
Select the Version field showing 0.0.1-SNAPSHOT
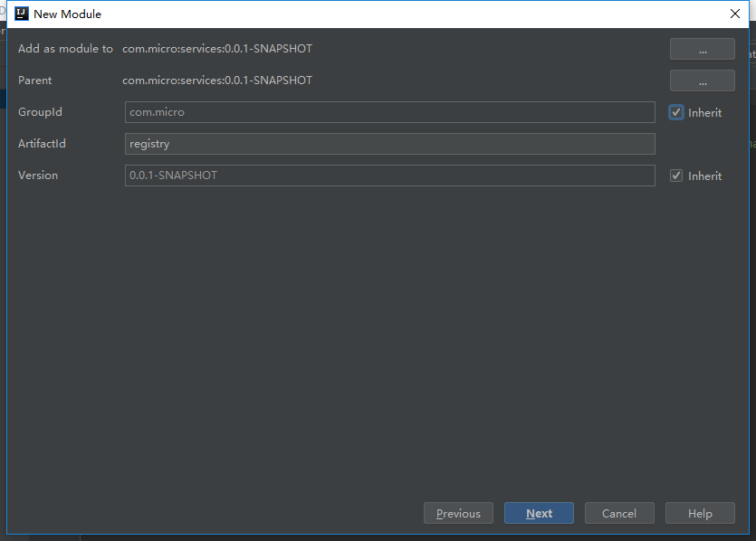point(389,176)
